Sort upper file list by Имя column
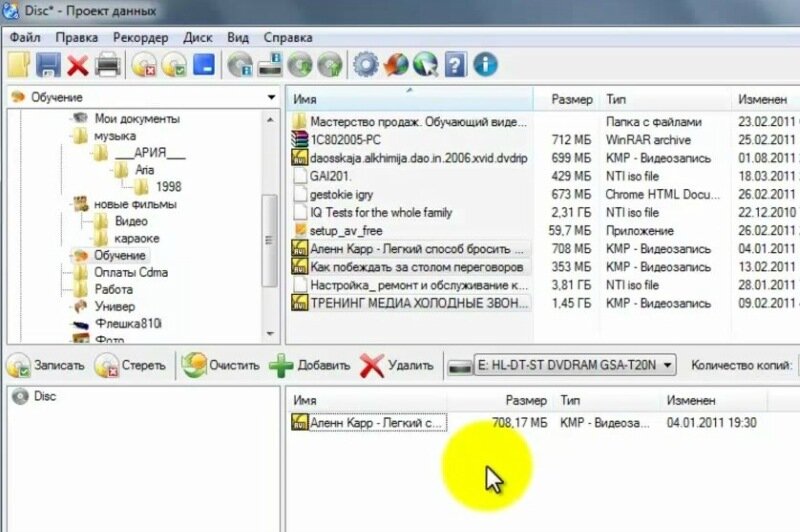This screenshot has height=532, width=800. 410,99
